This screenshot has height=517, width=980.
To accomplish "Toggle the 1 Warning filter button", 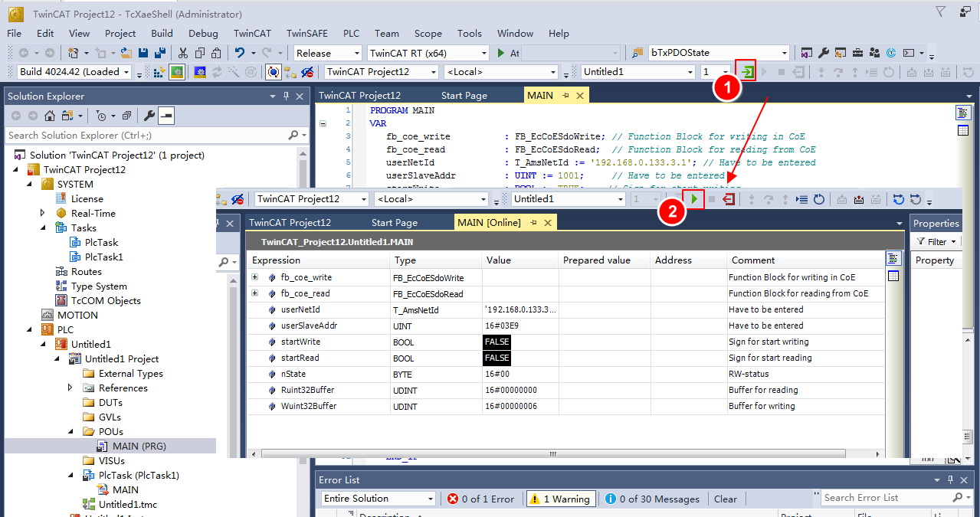I will click(559, 499).
